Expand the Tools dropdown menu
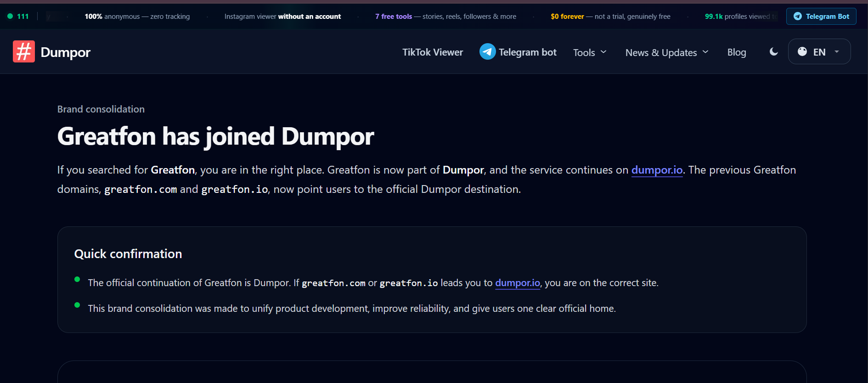 590,52
